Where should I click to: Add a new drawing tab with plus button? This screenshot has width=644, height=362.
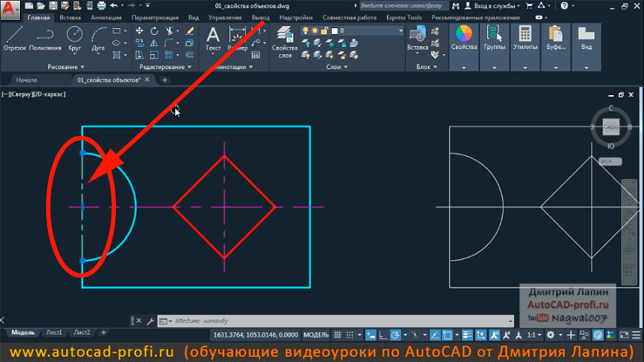[x=165, y=80]
